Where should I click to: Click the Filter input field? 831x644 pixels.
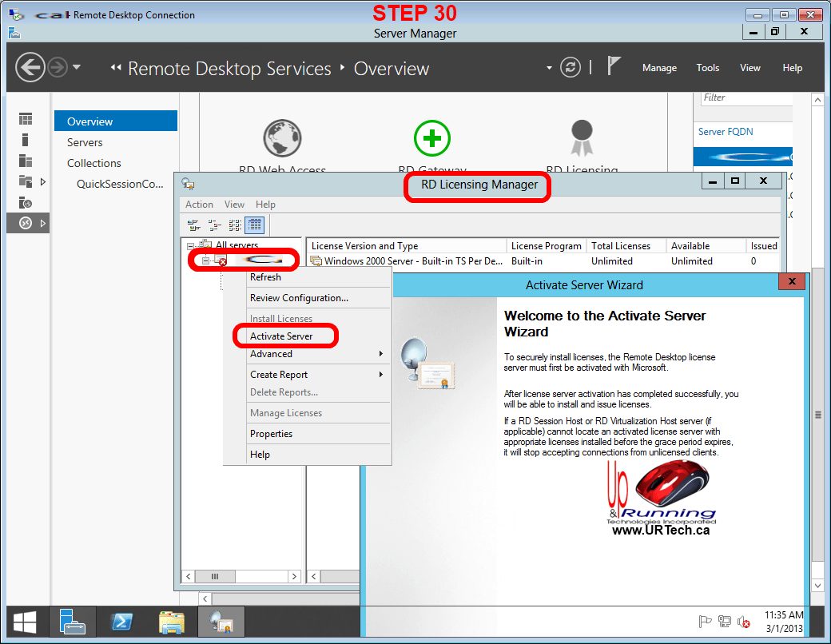pyautogui.click(x=746, y=97)
